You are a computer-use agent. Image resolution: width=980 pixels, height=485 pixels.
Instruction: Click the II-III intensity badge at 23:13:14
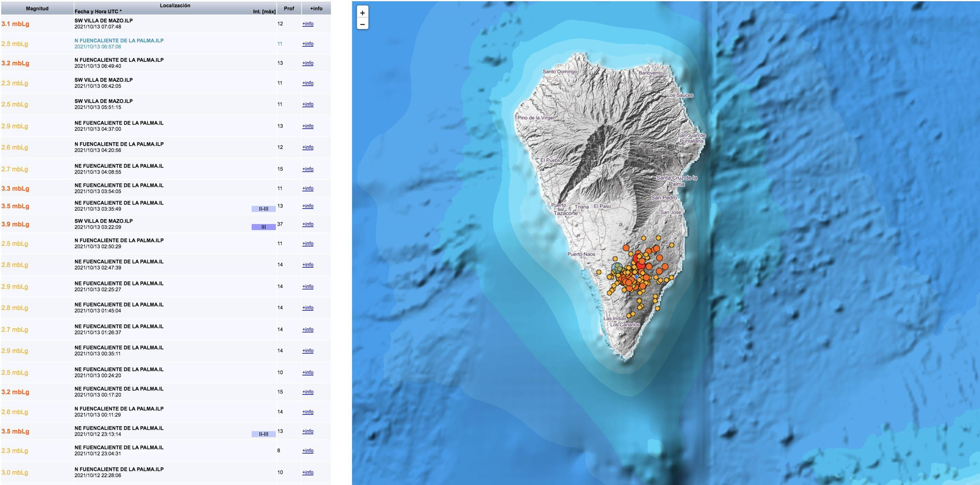[x=264, y=434]
